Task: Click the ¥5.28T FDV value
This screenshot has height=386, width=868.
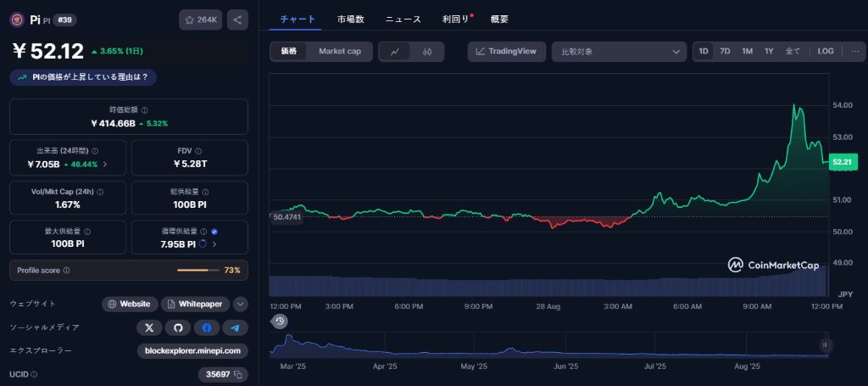Action: coord(189,164)
